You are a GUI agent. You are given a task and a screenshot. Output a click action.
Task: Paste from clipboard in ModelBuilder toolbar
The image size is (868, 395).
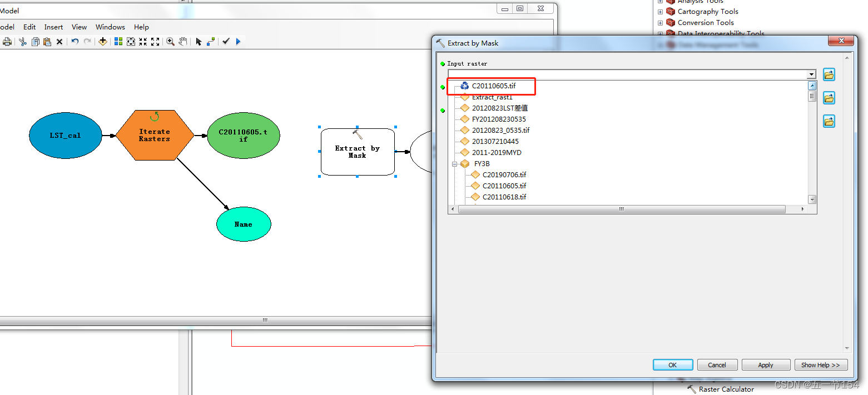[x=47, y=42]
